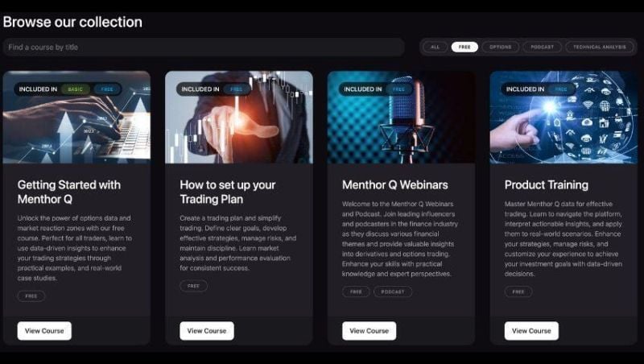View the Getting Started with Menthor Q course
This screenshot has height=364, width=644.
pyautogui.click(x=44, y=331)
